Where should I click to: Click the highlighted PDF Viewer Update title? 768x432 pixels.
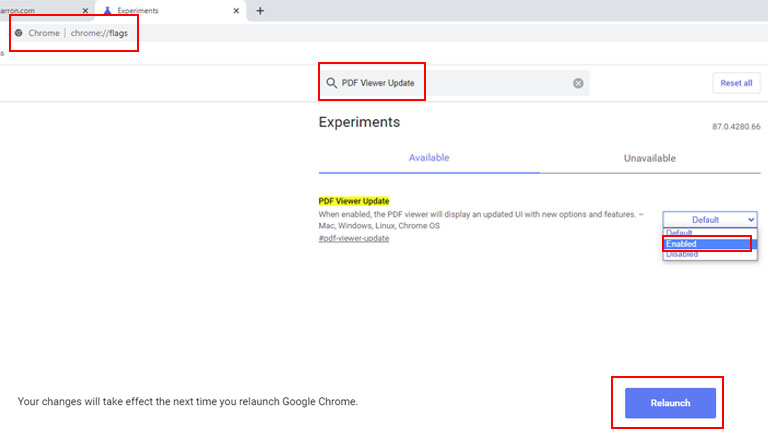tap(354, 201)
